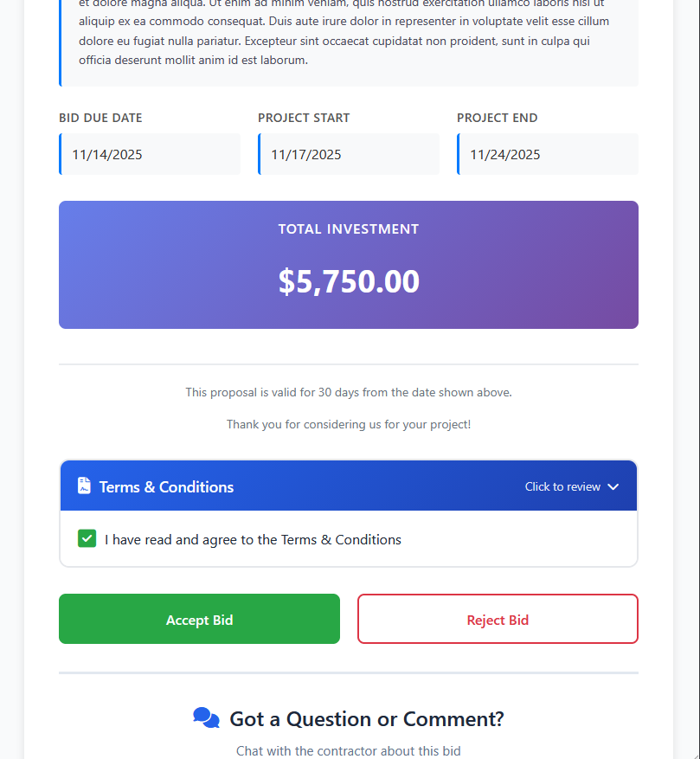
Task: Click "Chat with the contractor" text
Action: tap(349, 750)
